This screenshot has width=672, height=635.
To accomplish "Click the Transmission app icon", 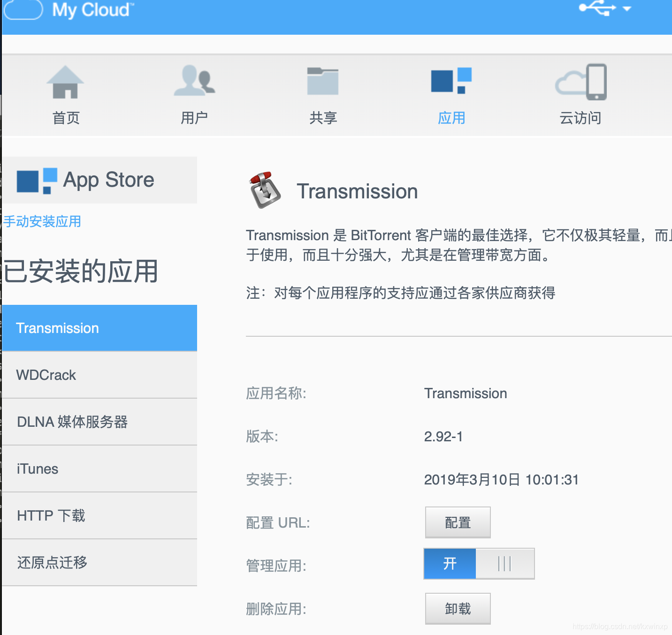I will 265,189.
